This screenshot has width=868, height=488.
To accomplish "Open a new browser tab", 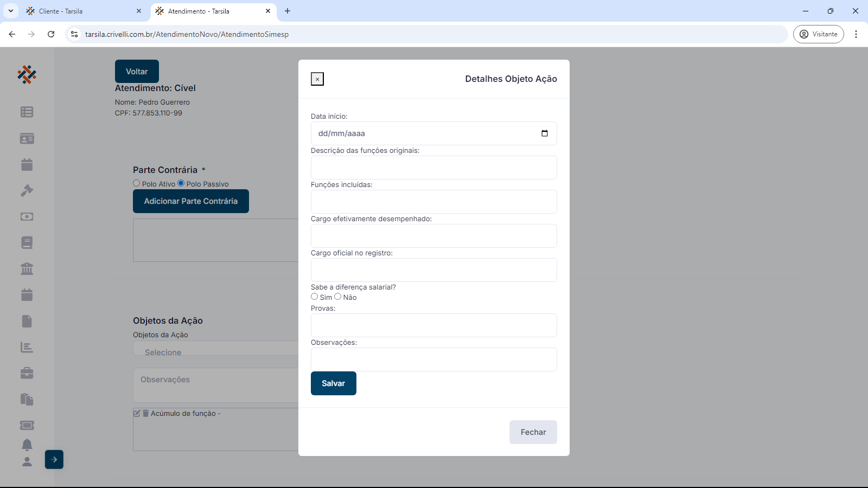I will [288, 11].
